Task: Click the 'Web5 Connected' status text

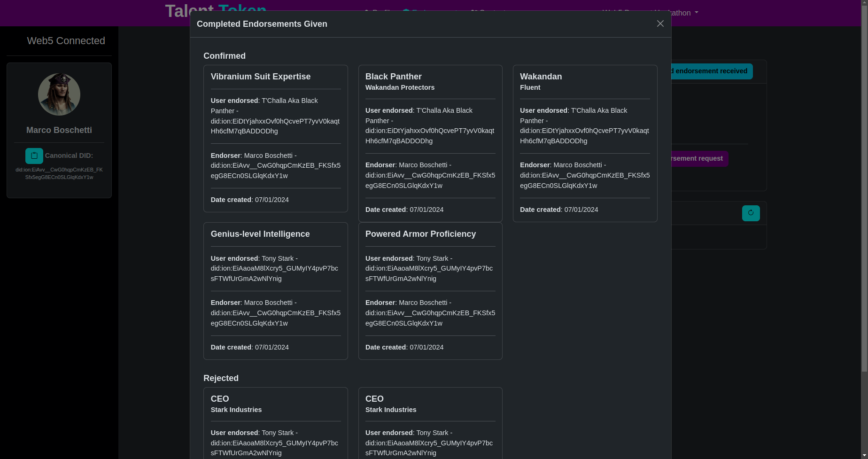Action: (66, 41)
